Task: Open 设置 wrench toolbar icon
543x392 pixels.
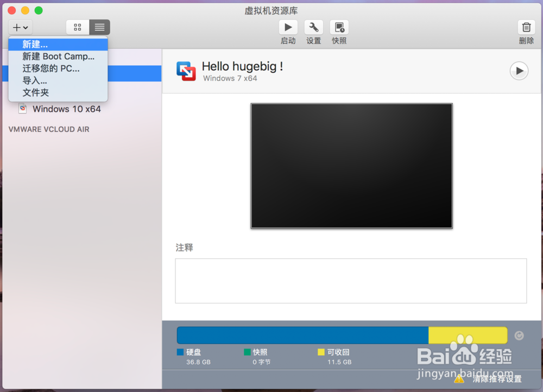Action: 314,27
